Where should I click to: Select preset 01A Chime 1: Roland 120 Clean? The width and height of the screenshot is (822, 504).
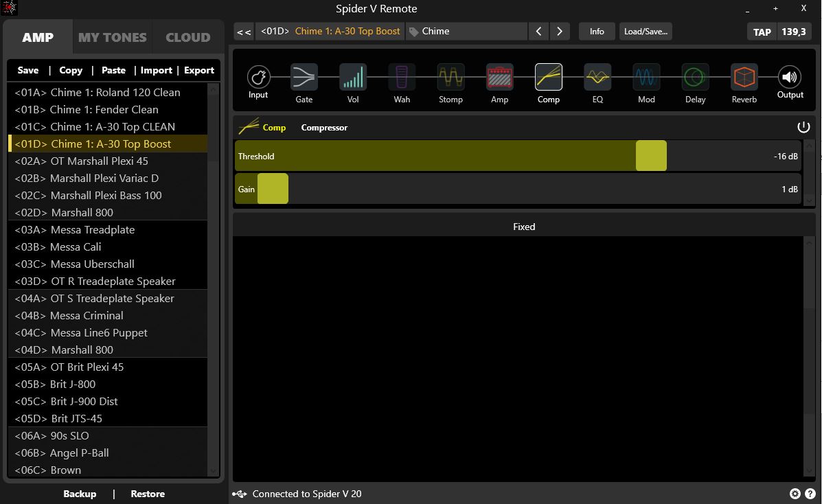[107, 92]
